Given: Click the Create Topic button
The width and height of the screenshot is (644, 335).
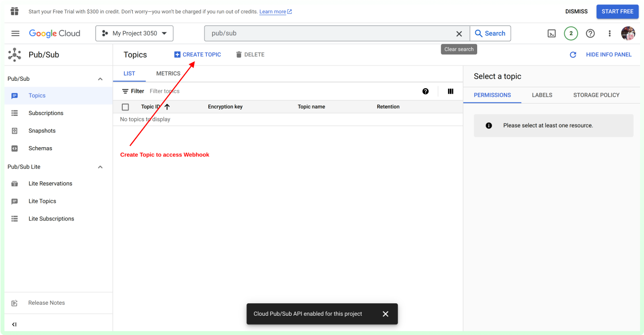Looking at the screenshot, I should 198,55.
